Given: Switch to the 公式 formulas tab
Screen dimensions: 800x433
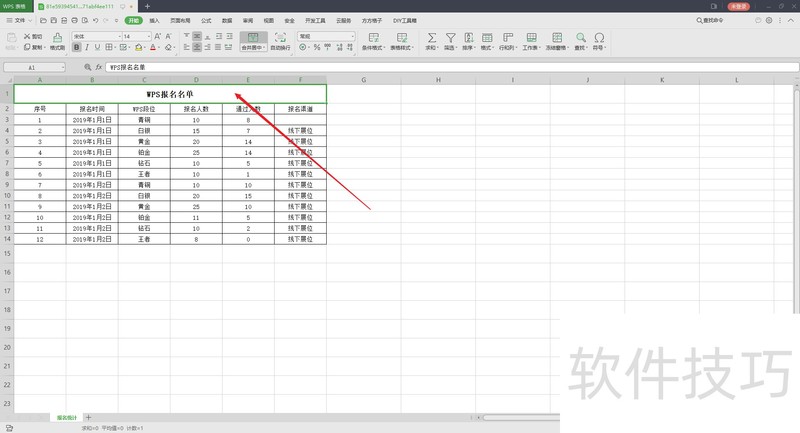Looking at the screenshot, I should (x=206, y=20).
